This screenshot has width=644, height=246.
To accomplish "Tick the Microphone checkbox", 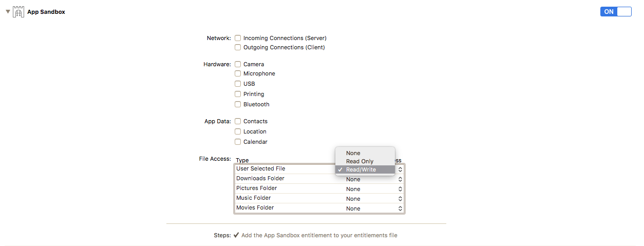I will [x=238, y=73].
